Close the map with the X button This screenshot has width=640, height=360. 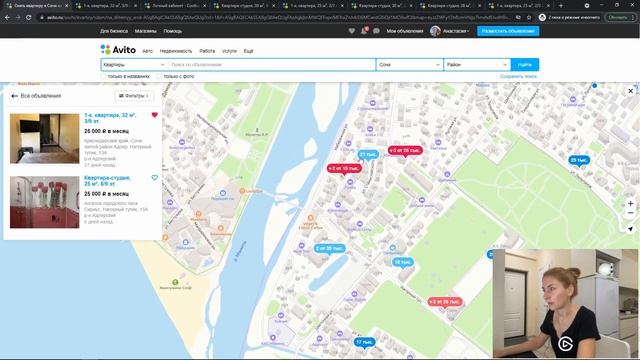pyautogui.click(x=630, y=91)
